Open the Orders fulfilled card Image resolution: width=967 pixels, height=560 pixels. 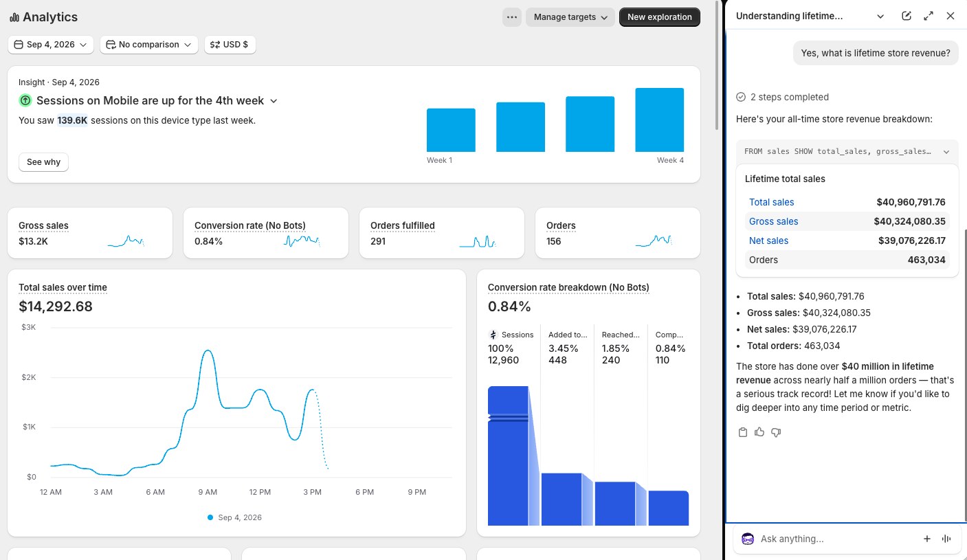(x=442, y=233)
